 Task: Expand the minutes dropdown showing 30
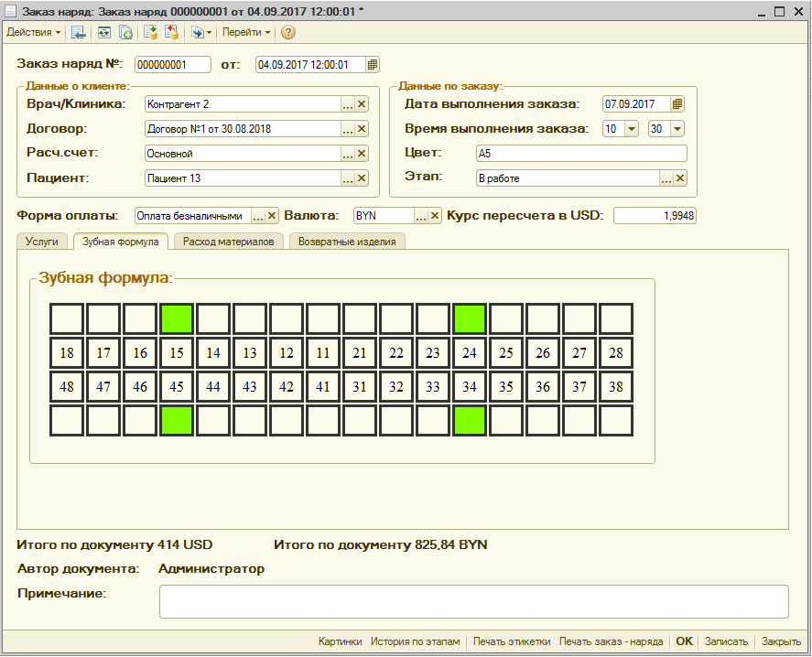pos(677,129)
